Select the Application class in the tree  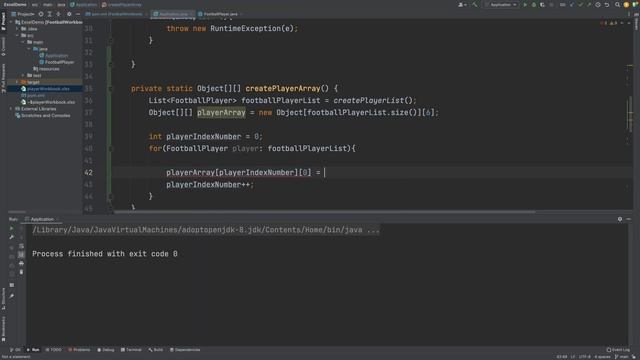point(53,56)
